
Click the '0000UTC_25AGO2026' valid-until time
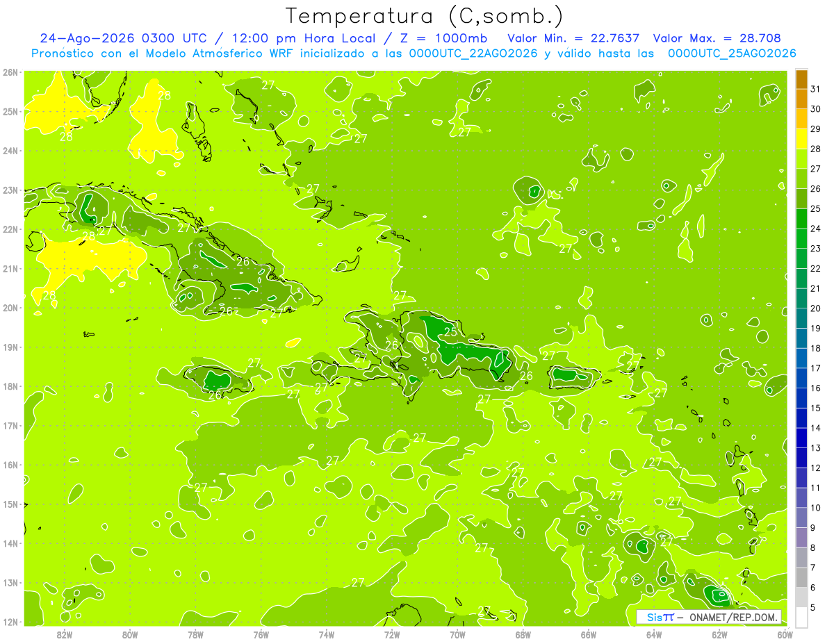pos(732,53)
